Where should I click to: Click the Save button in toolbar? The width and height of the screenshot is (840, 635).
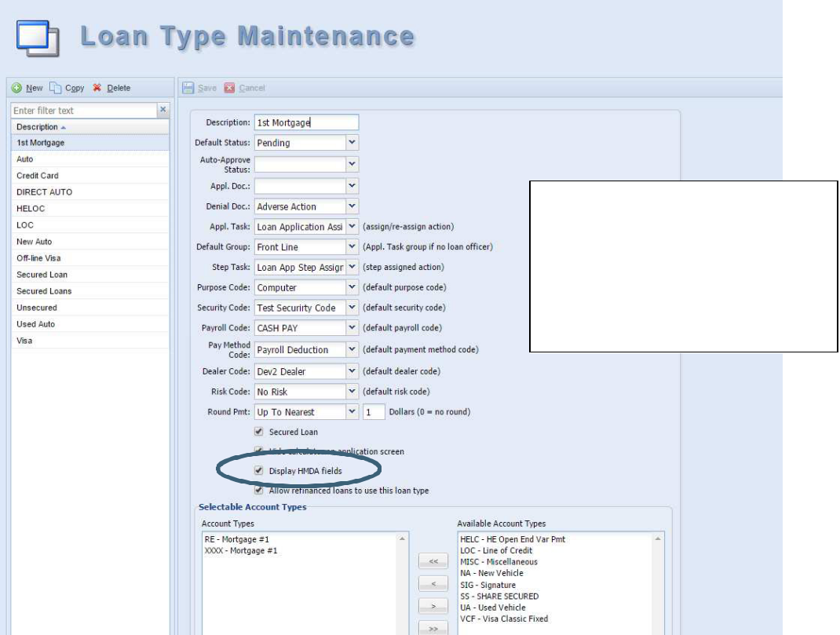pos(199,88)
